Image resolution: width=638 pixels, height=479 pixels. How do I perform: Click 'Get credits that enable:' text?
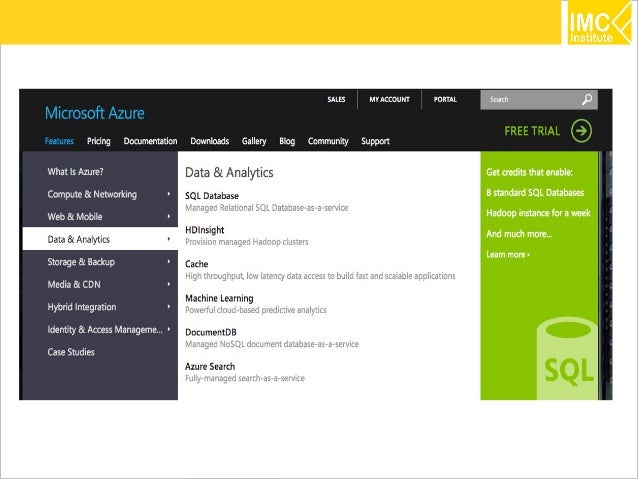coord(529,173)
